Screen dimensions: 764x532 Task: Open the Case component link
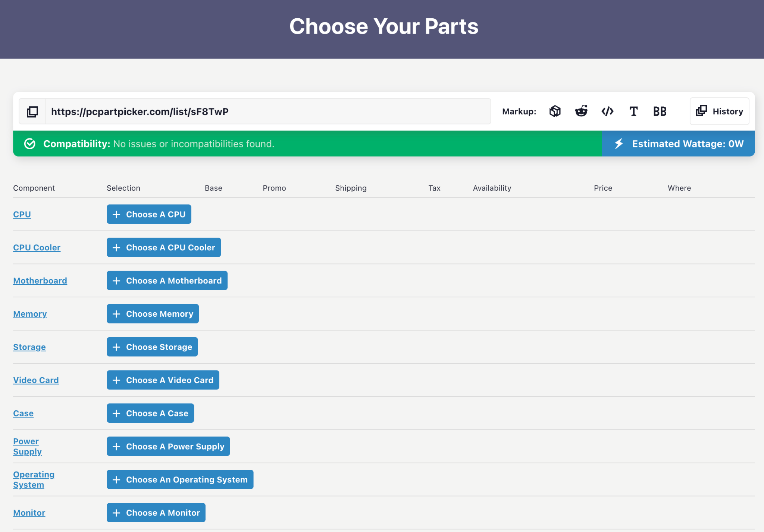click(x=23, y=413)
